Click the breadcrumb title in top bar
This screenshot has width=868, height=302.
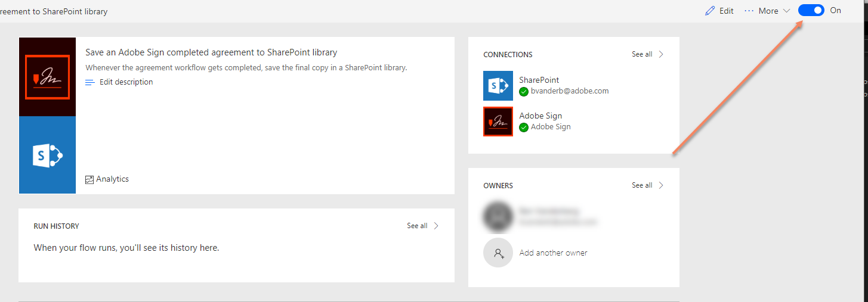[x=54, y=11]
